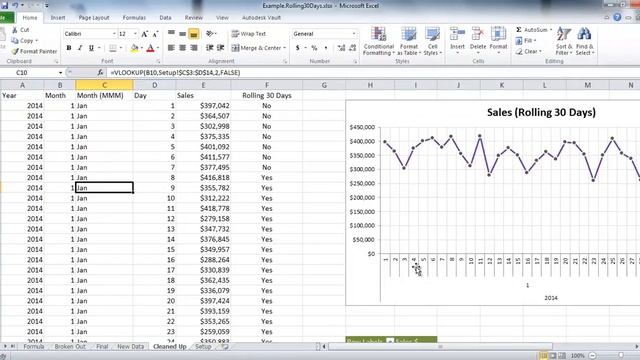Open the Page Layout ribbon tab
The image size is (640, 360).
coord(94,18)
